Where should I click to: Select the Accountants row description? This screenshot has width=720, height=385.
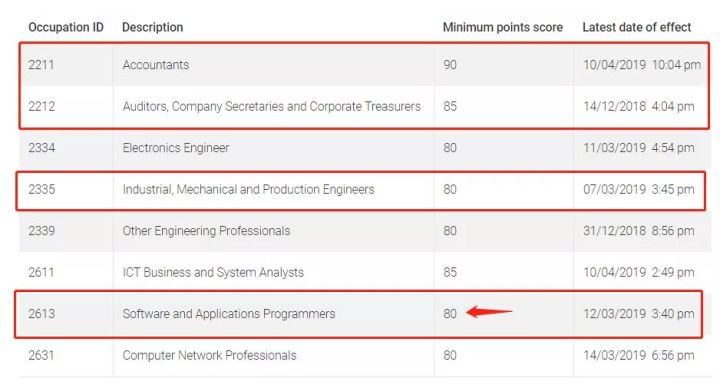156,65
